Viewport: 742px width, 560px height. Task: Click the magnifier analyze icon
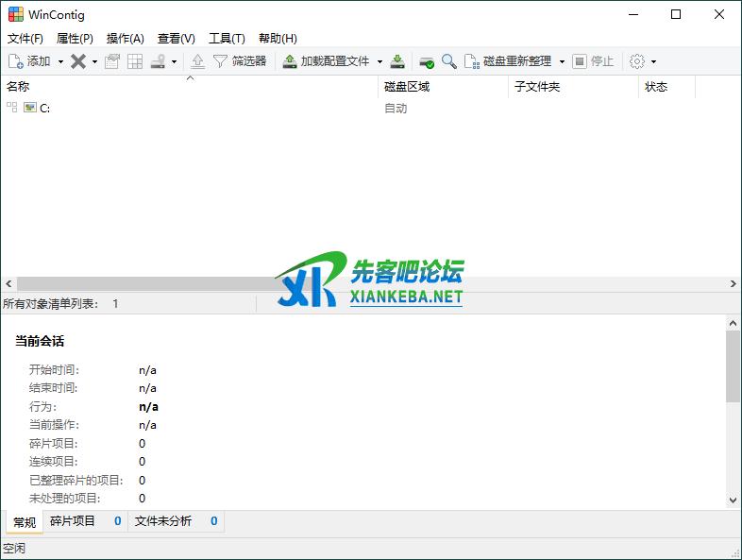[449, 61]
